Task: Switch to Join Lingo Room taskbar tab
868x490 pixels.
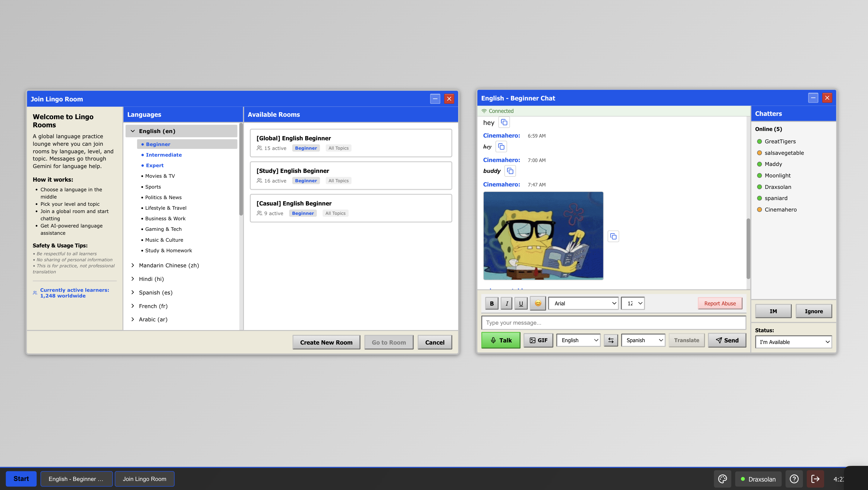Action: tap(145, 479)
